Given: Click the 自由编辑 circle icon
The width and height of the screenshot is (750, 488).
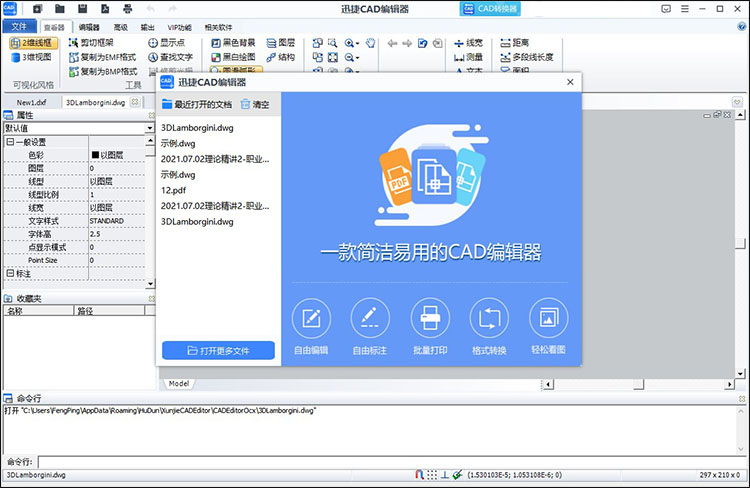Looking at the screenshot, I should pos(311,318).
